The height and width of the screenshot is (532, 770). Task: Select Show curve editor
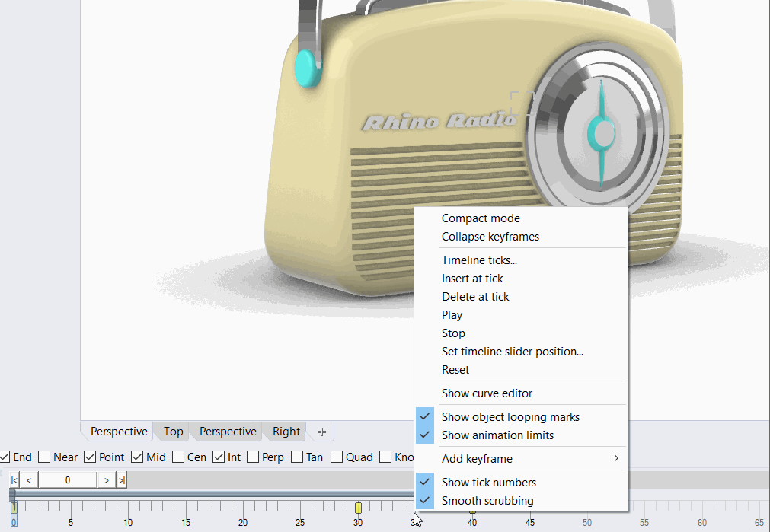[521, 393]
